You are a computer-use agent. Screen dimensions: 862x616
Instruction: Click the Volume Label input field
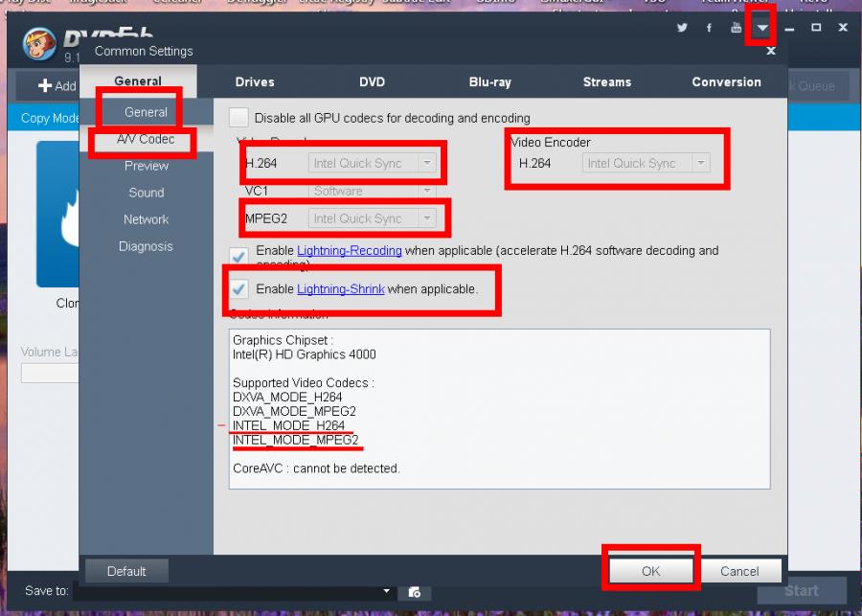tap(51, 373)
